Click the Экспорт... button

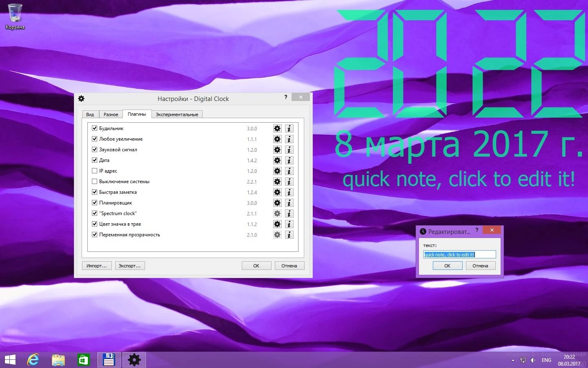130,266
